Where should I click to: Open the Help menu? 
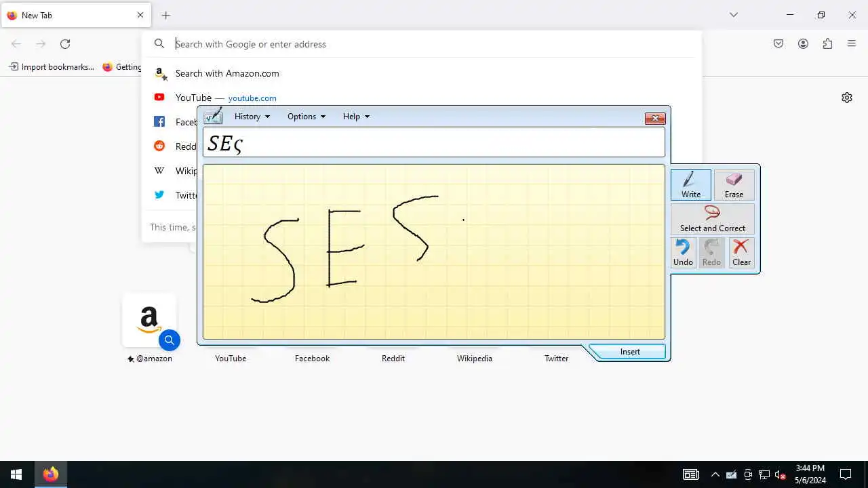pyautogui.click(x=356, y=117)
